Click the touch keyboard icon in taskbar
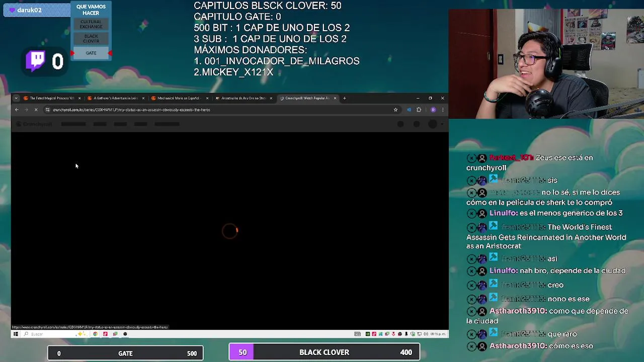 357,334
